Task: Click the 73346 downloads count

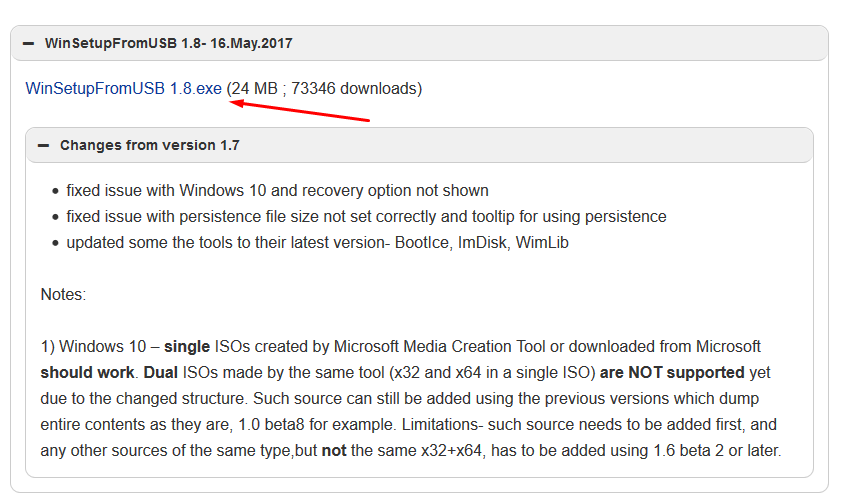Action: [x=355, y=89]
